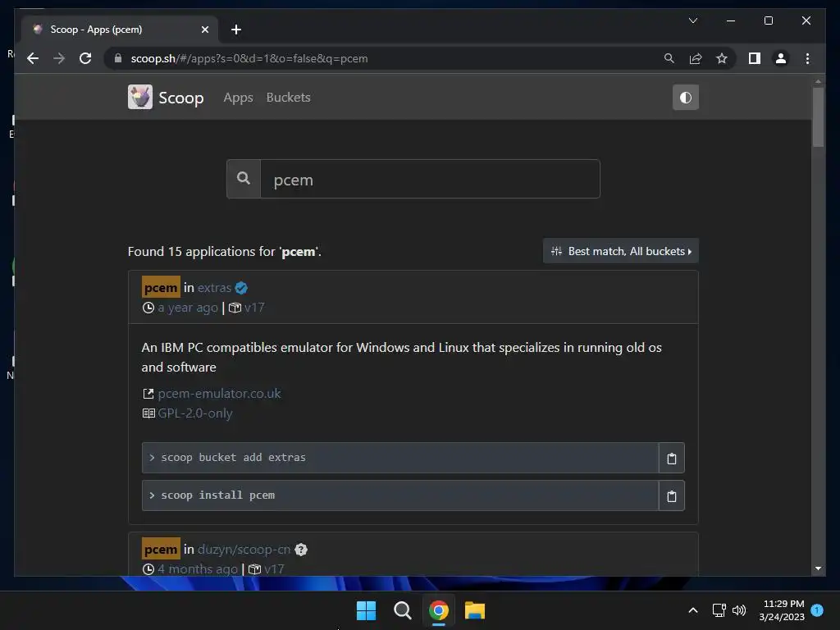Focus the pcem search input field
This screenshot has width=840, height=630.
click(430, 179)
